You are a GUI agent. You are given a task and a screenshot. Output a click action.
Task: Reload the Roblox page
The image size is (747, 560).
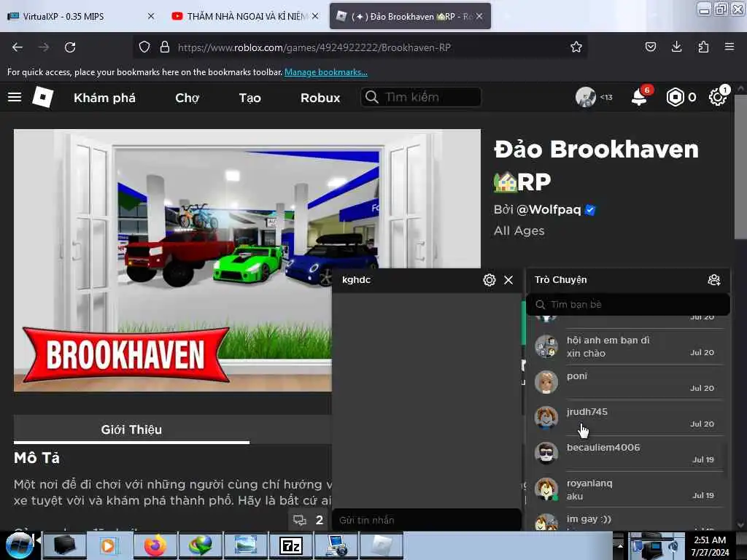click(70, 47)
